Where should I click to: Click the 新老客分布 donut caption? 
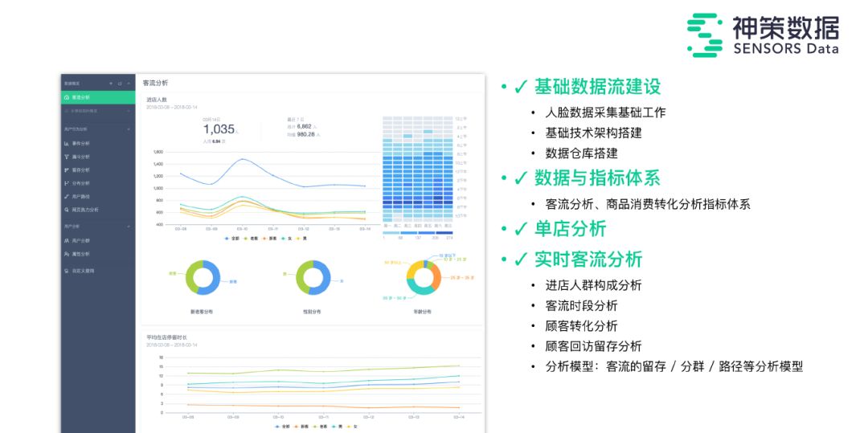coord(202,312)
